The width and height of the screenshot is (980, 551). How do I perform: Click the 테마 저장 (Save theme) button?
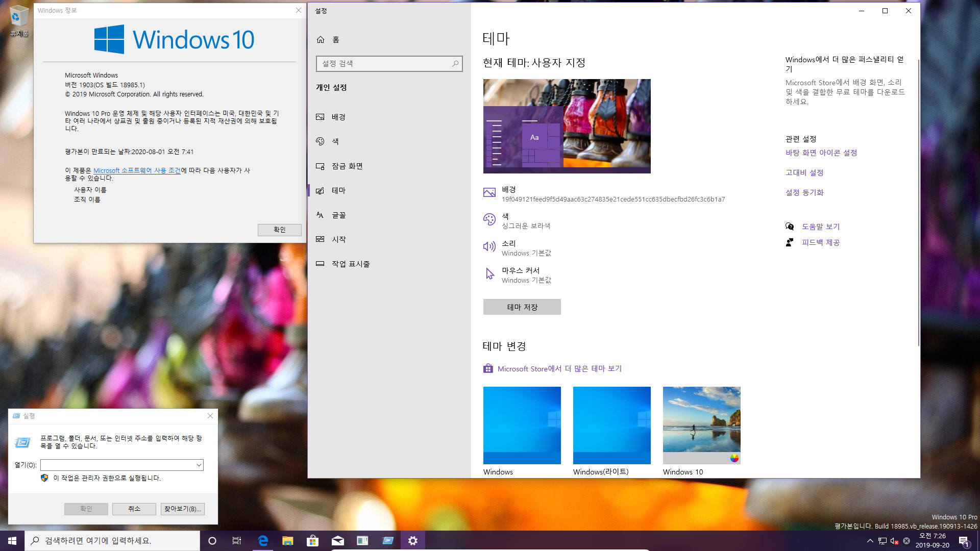click(522, 307)
